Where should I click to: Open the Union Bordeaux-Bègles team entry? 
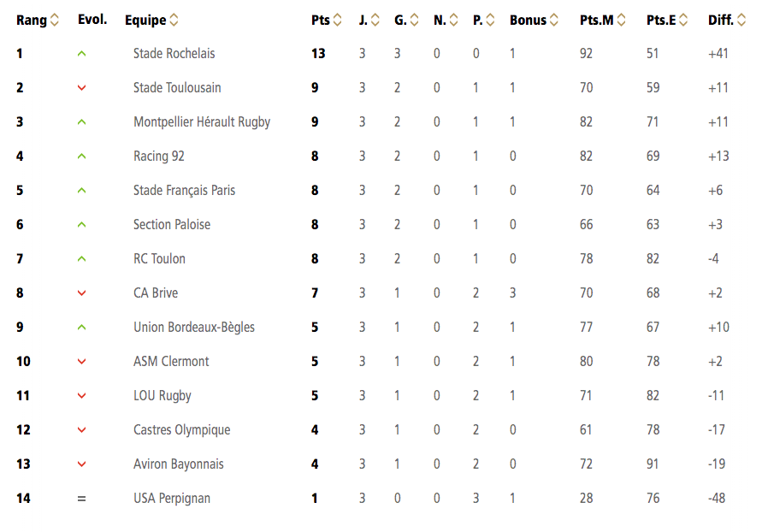tap(194, 327)
